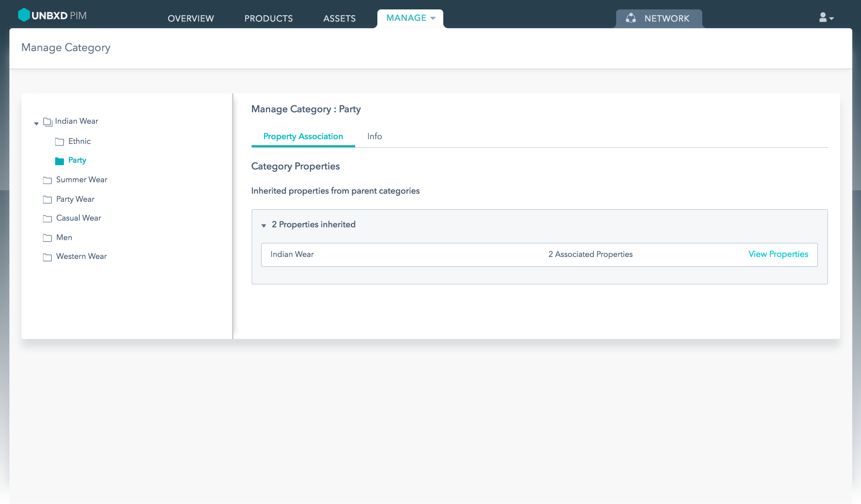The height and width of the screenshot is (504, 861).
Task: Open the Assets menu
Action: [340, 18]
